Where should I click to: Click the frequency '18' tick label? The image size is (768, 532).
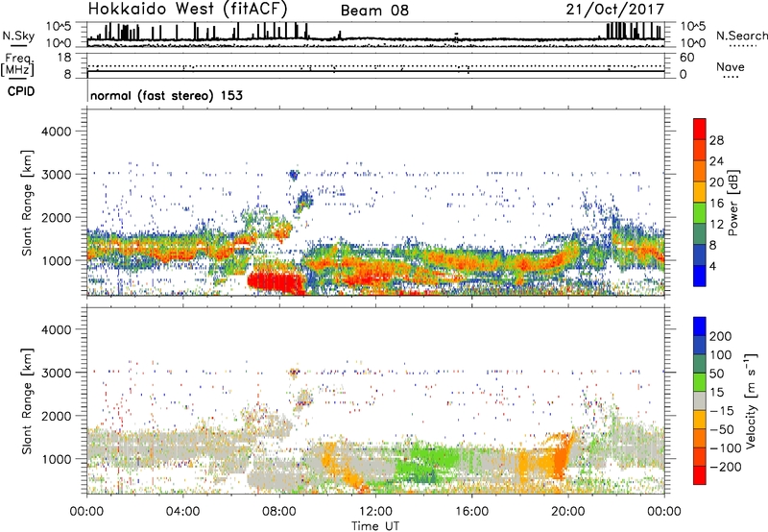(x=64, y=58)
